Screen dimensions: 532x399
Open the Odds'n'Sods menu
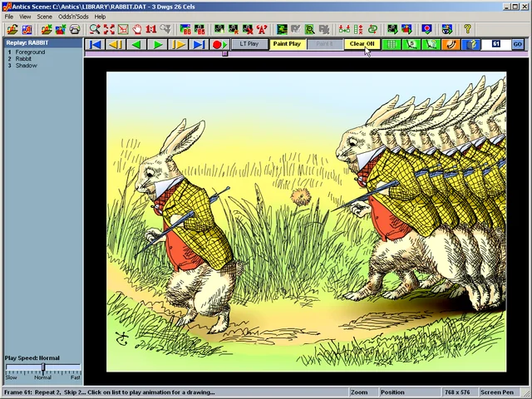[73, 17]
